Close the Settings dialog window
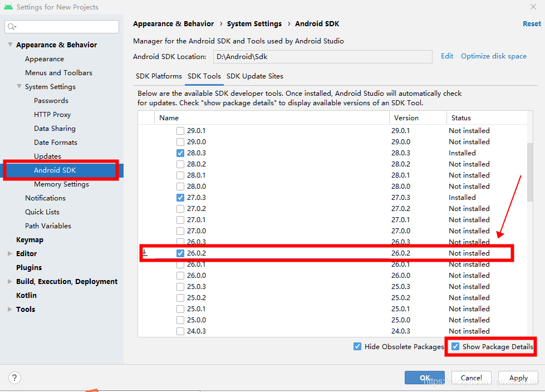545x392 pixels. tap(533, 7)
